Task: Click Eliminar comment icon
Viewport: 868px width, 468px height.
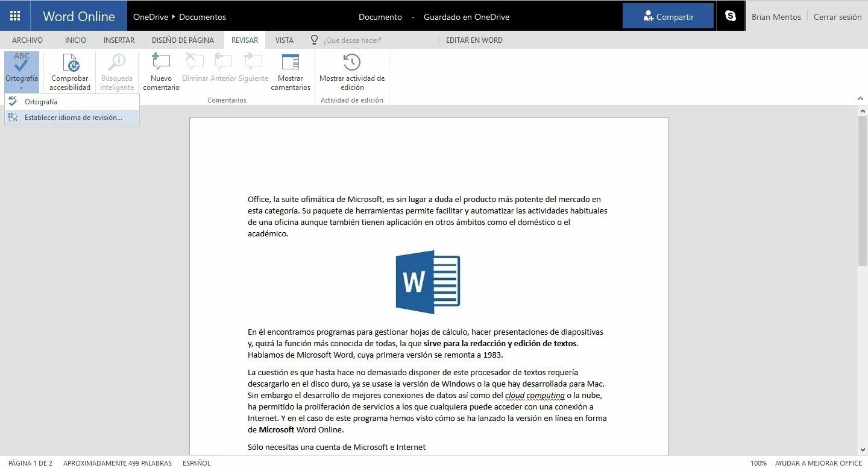Action: 195,62
